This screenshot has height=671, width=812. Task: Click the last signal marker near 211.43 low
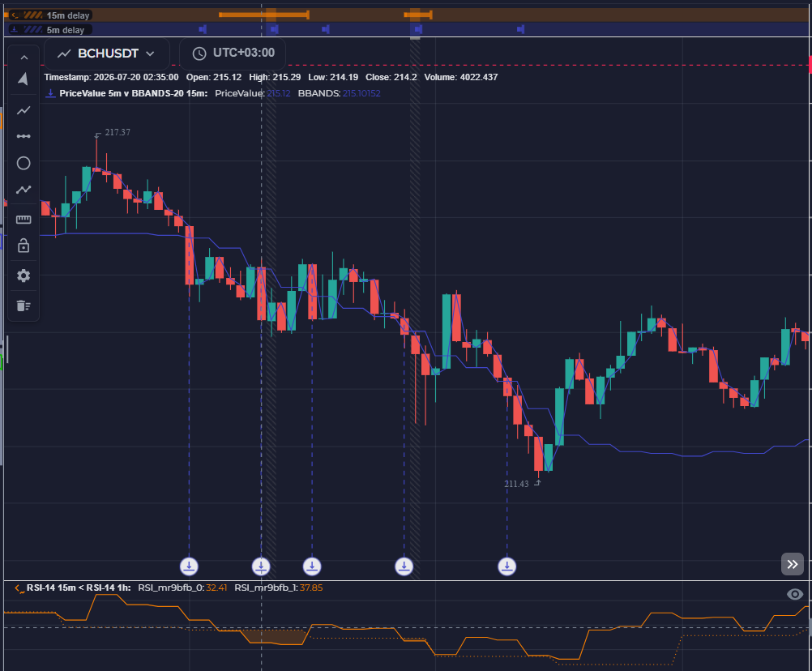(x=507, y=566)
